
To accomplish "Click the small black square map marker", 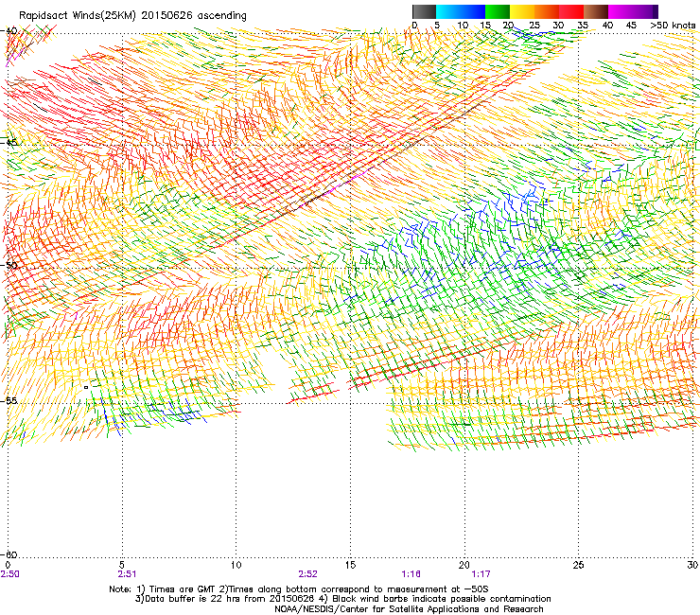I will [86, 387].
